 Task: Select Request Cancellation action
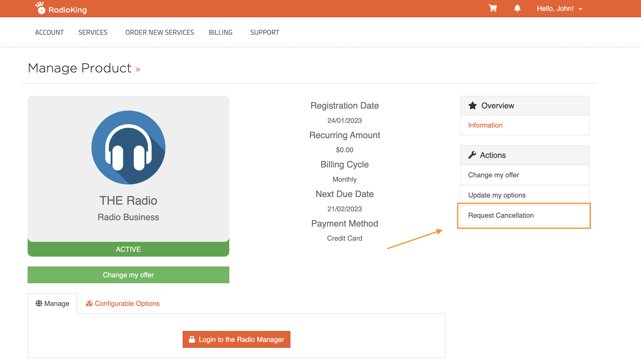525,215
